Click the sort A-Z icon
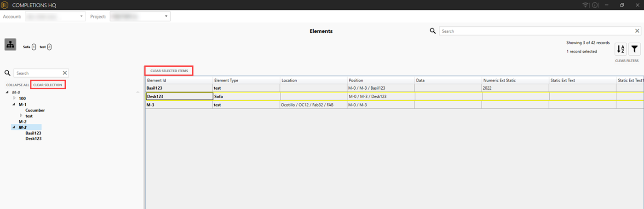The height and width of the screenshot is (209, 644). pyautogui.click(x=621, y=49)
